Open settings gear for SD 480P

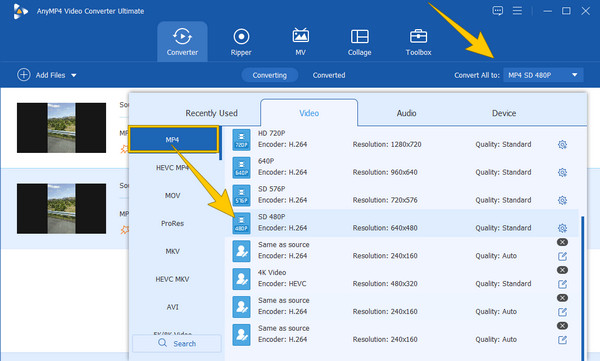[562, 229]
